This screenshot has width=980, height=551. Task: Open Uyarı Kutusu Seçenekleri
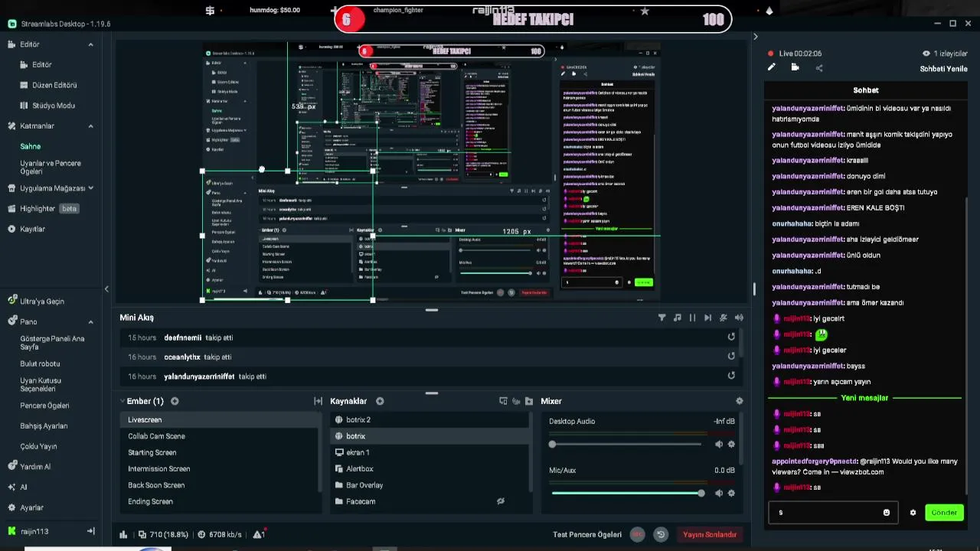tap(41, 384)
